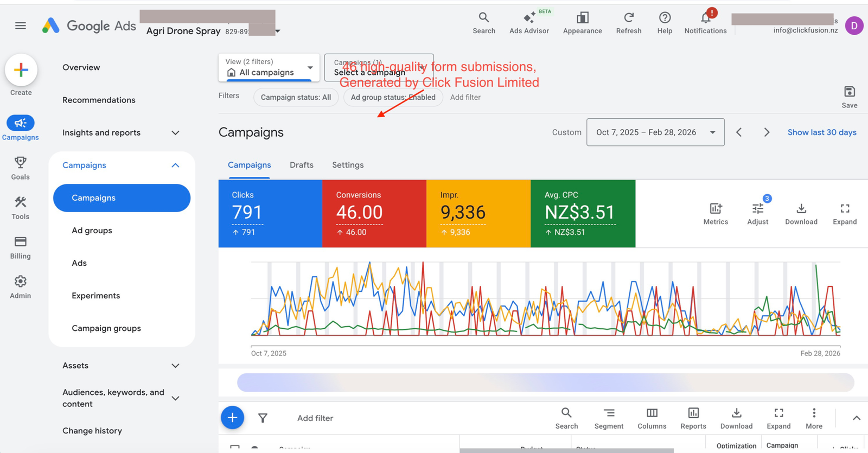Click the Show last 30 days link
This screenshot has height=453, width=868.
click(x=821, y=132)
